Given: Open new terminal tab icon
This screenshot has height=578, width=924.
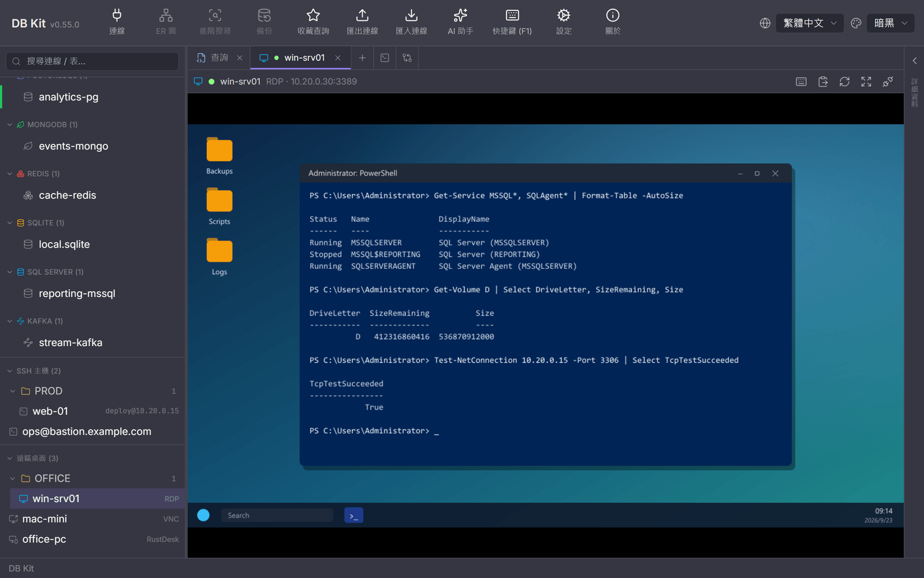Looking at the screenshot, I should coord(385,58).
